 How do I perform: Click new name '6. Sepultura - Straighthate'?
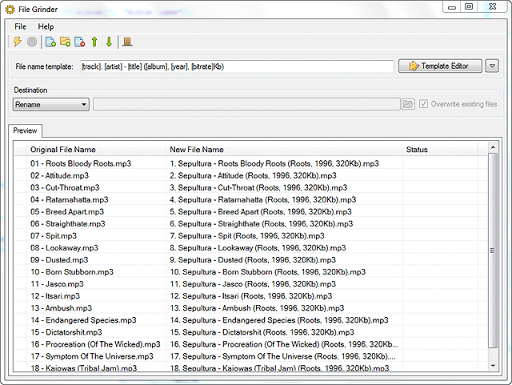(261, 223)
